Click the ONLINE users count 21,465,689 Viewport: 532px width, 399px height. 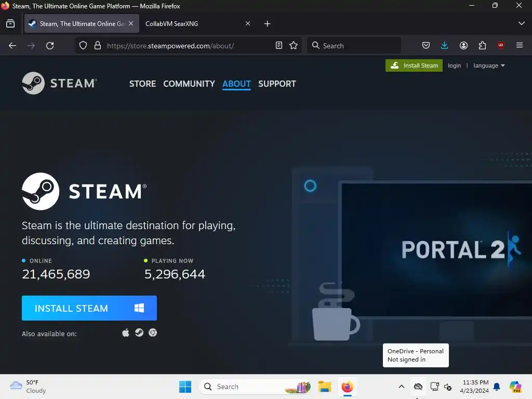click(56, 274)
